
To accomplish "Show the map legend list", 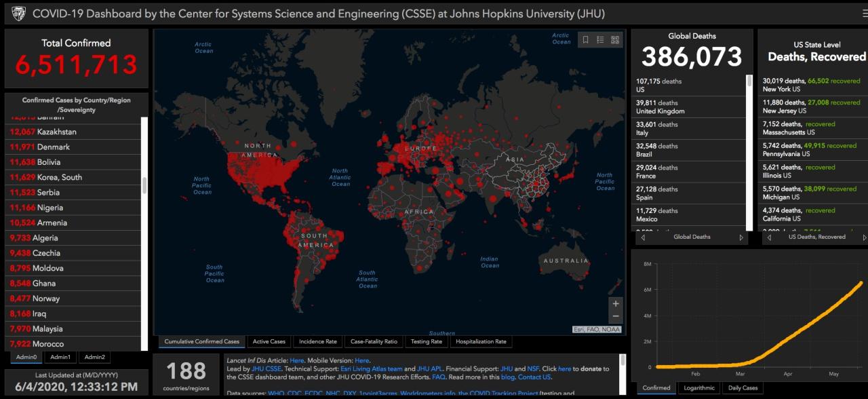I will pos(600,40).
